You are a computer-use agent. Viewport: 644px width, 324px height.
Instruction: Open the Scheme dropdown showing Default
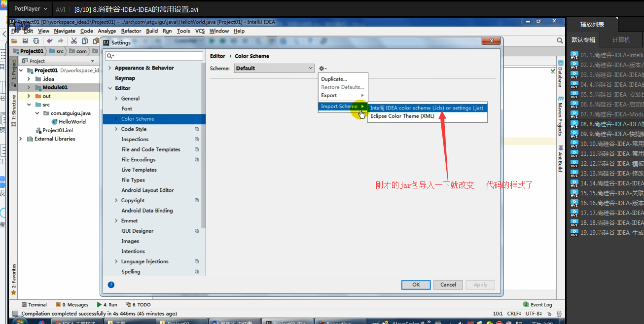274,68
